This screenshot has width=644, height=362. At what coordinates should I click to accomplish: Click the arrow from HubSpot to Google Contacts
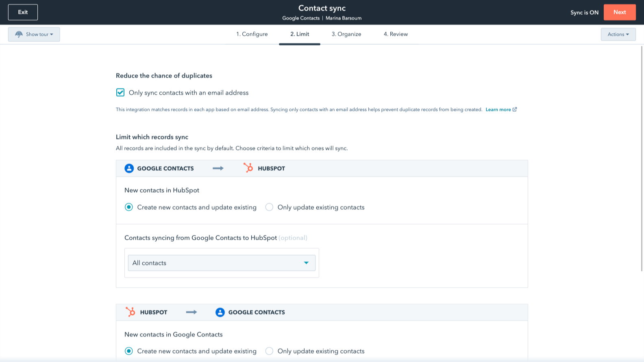click(191, 312)
